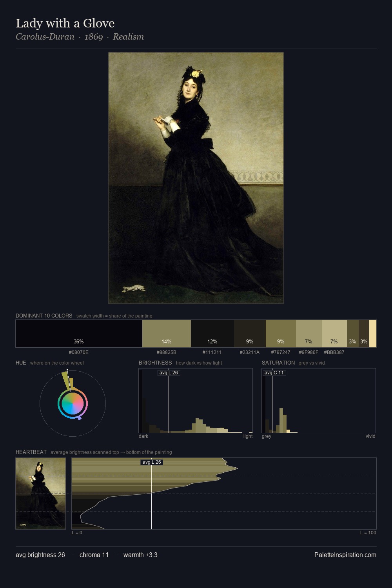Click the brightness histogram chart
Viewport: 392px width, 588px height.
[x=196, y=401]
